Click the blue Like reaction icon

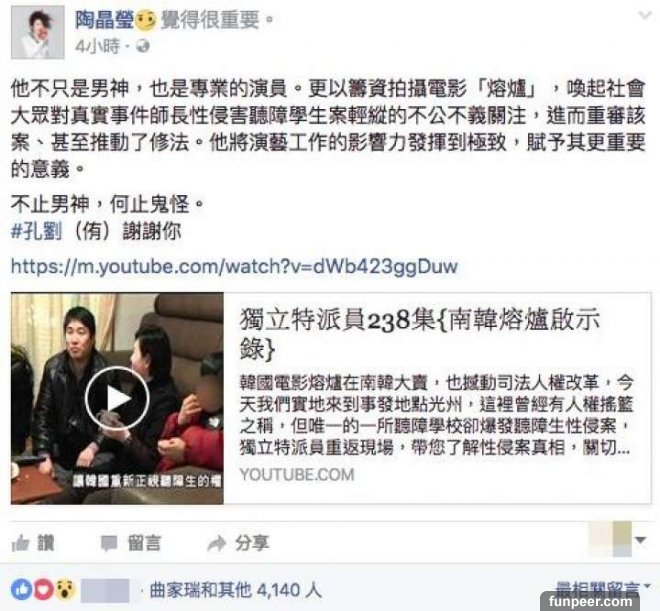(21, 590)
